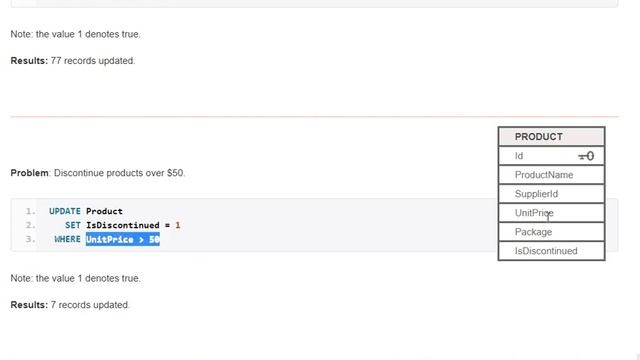
Task: Click the Product table name in code
Action: point(104,211)
